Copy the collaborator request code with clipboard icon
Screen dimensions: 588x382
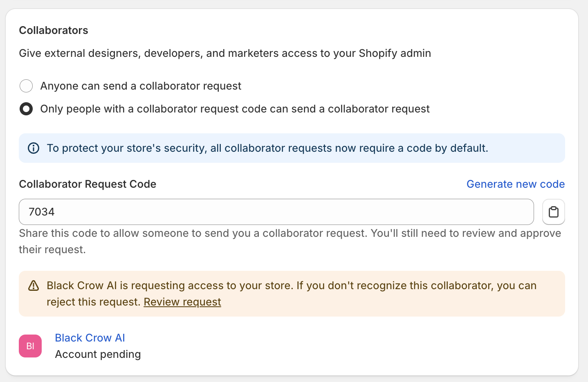553,212
